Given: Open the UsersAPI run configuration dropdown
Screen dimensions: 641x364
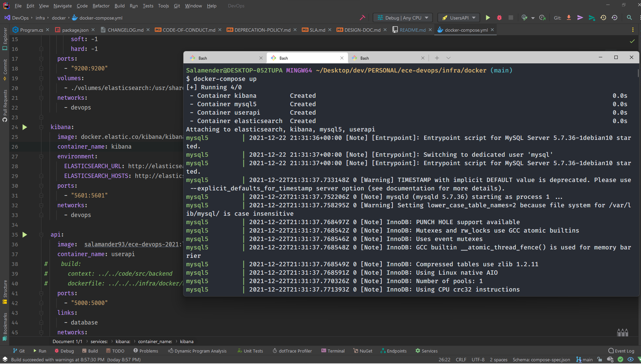Looking at the screenshot, I should pos(459,18).
